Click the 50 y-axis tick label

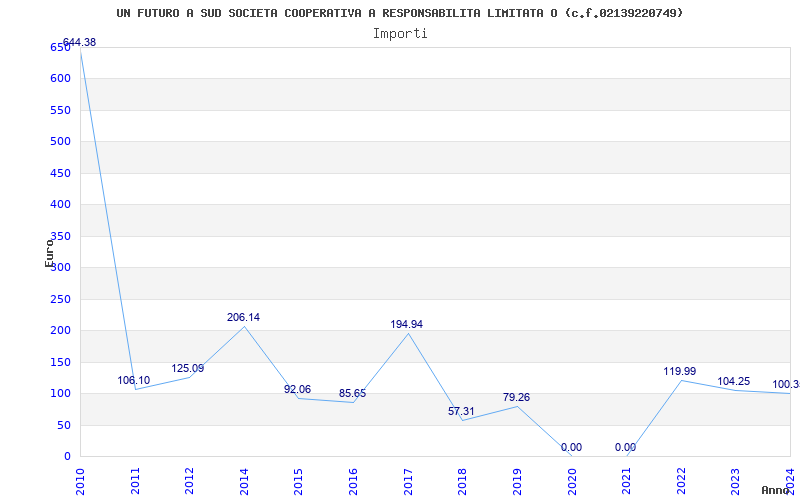coord(64,426)
